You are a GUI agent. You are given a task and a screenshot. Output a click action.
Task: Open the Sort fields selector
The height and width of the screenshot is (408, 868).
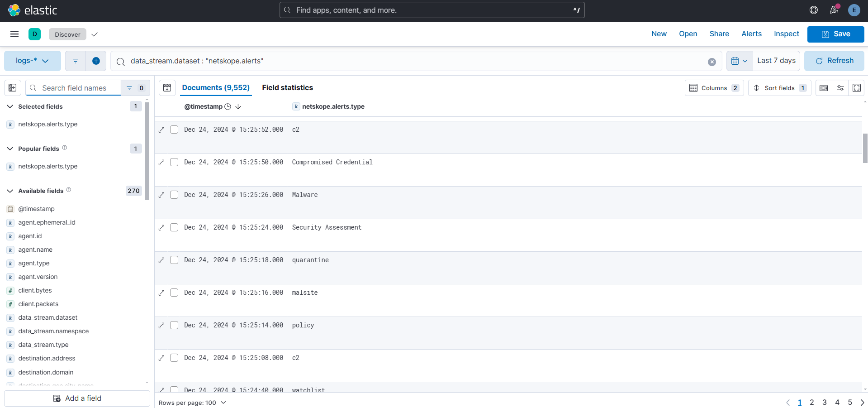pyautogui.click(x=779, y=88)
